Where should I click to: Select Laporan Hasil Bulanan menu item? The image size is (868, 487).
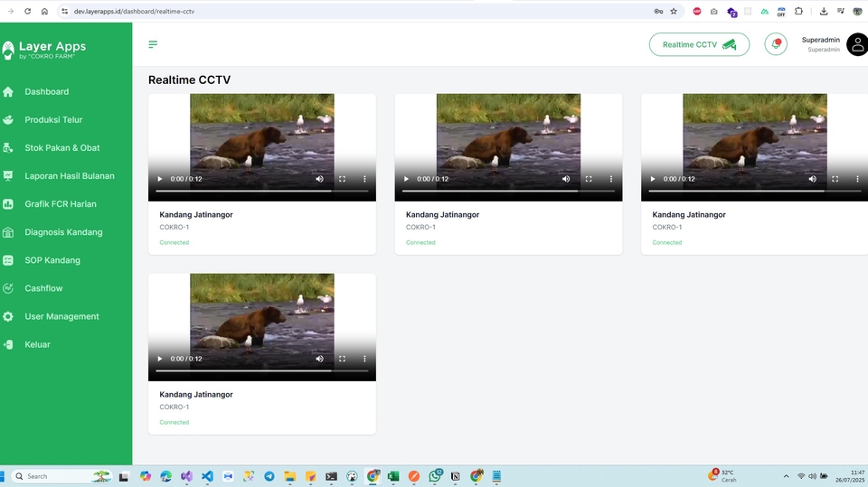(x=69, y=175)
